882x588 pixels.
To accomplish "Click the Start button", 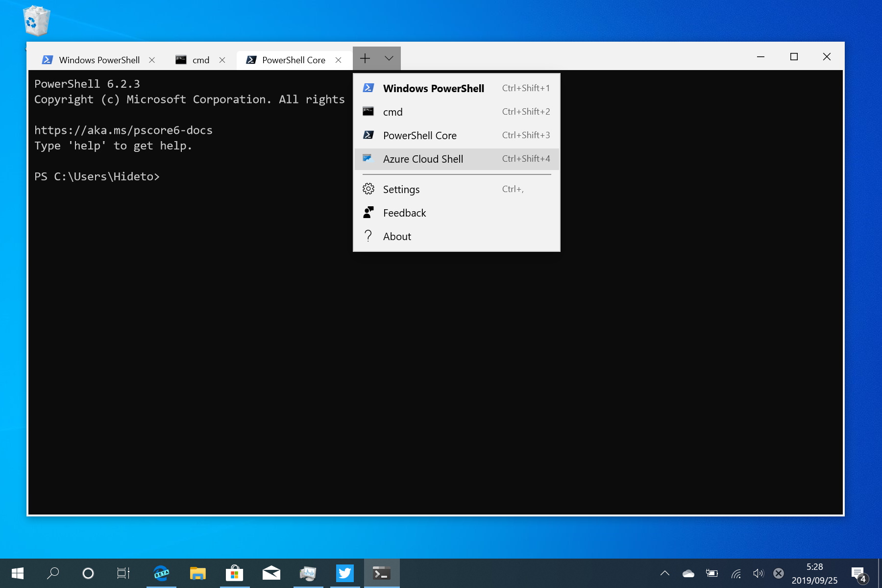I will (16, 573).
